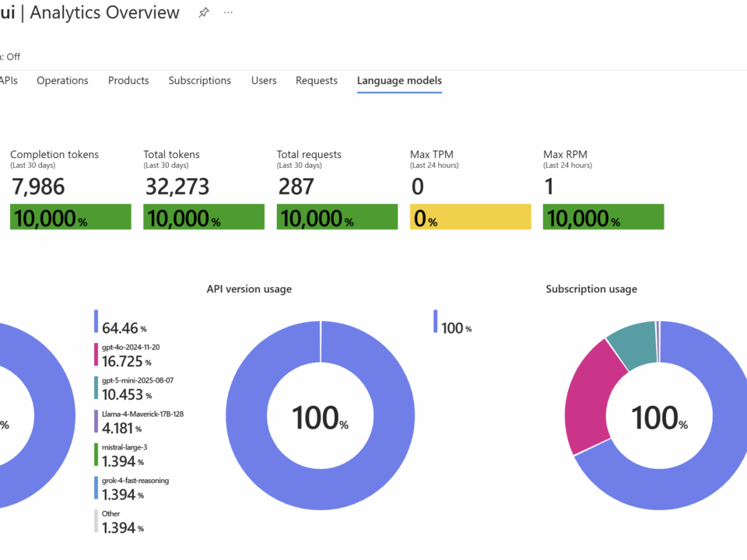Pin the Analytics Overview page
Viewport: 747px width, 560px height.
click(204, 13)
